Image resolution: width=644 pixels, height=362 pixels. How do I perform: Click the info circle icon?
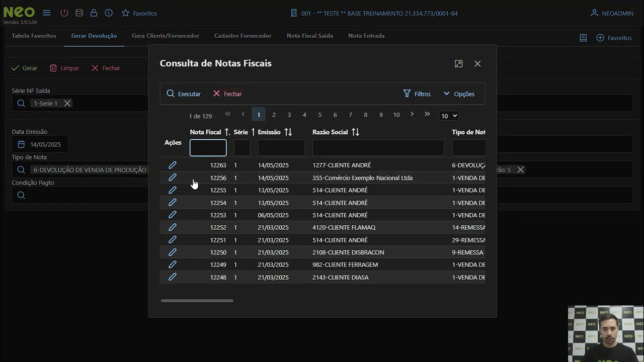109,13
